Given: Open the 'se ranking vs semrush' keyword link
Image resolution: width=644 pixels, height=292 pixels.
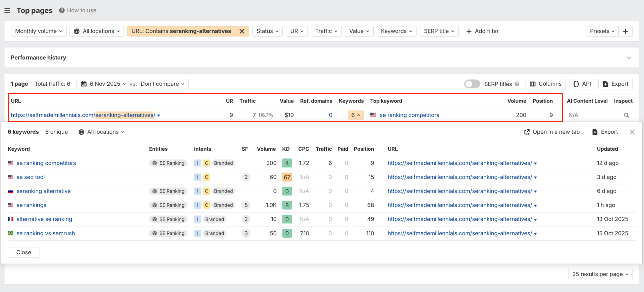Looking at the screenshot, I should pos(46,233).
